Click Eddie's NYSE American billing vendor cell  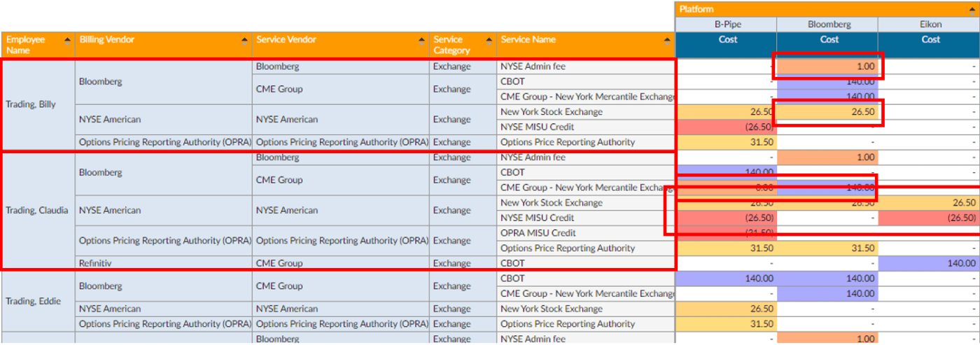164,309
